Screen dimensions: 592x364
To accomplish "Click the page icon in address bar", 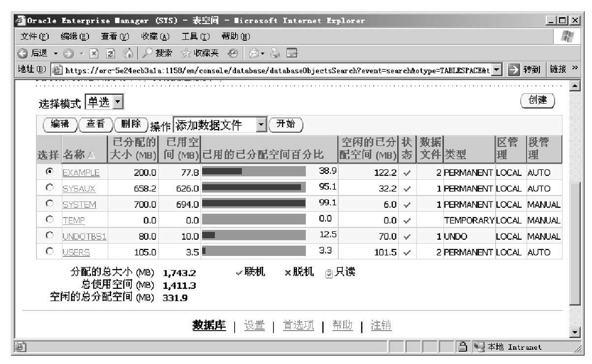I will [57, 70].
